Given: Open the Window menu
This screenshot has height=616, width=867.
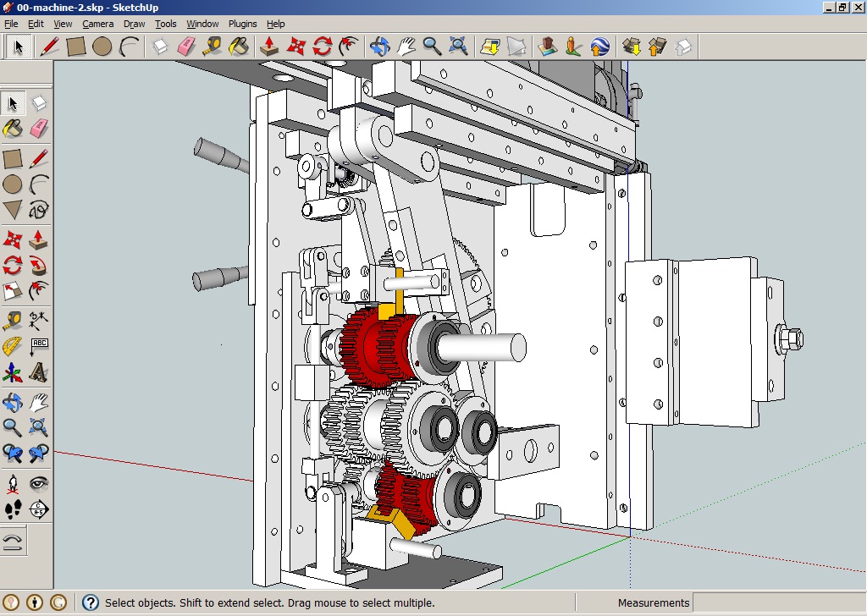Looking at the screenshot, I should pyautogui.click(x=202, y=24).
